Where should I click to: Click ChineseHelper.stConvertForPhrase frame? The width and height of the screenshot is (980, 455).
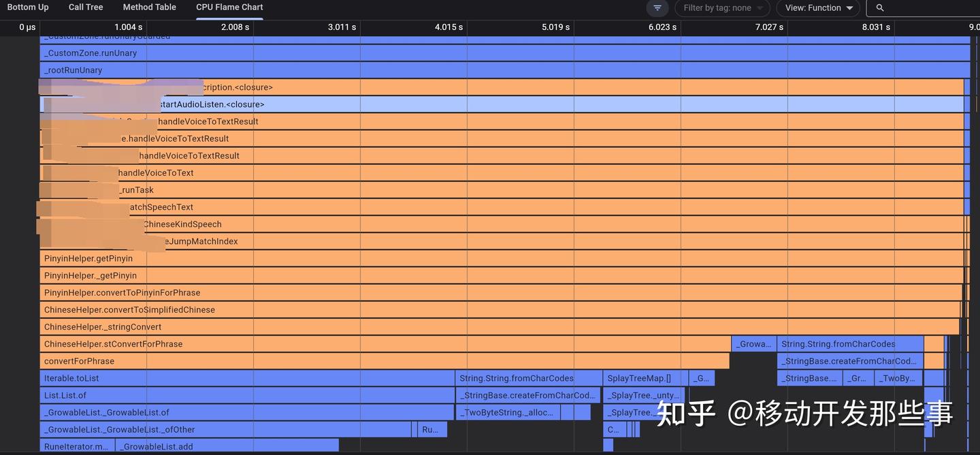(385, 344)
